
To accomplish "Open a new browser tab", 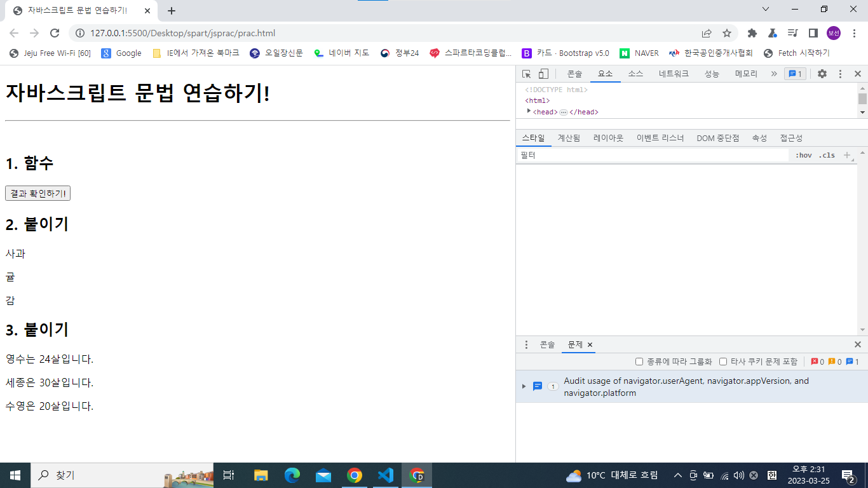I will tap(172, 11).
